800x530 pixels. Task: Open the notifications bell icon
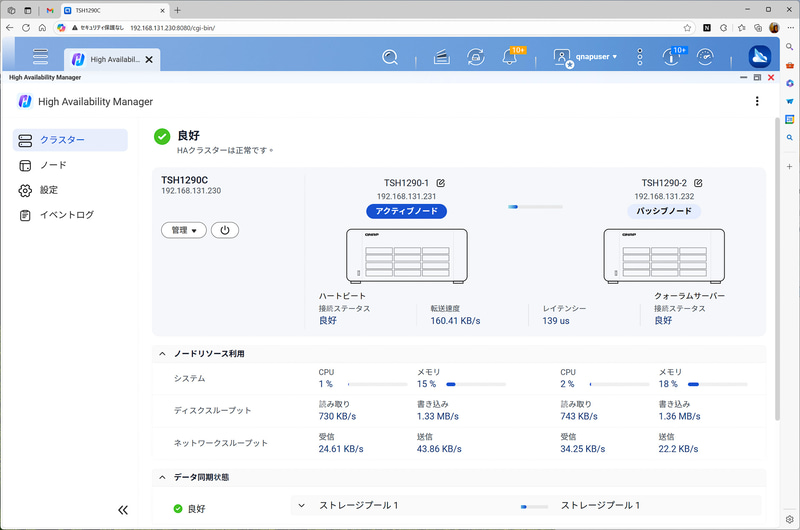tap(510, 57)
